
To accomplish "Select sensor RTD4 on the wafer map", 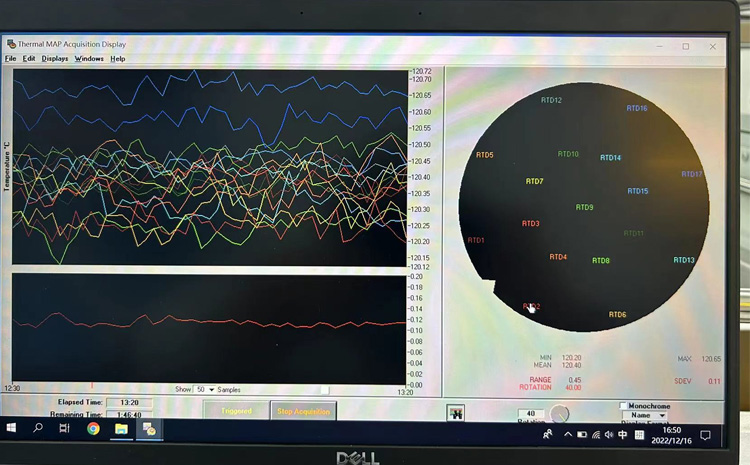I will (x=558, y=257).
